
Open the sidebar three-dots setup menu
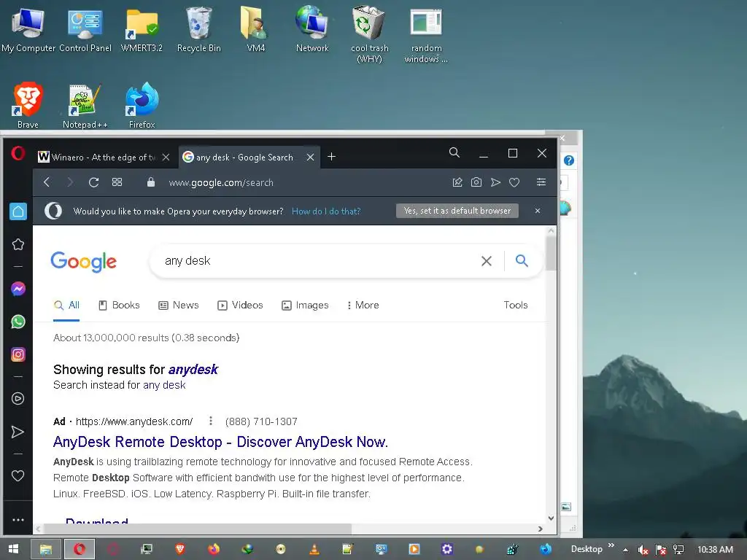(18, 520)
